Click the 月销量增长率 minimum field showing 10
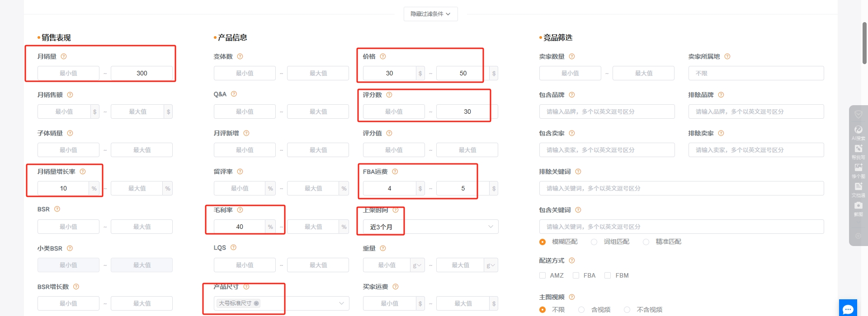This screenshot has width=868, height=316. (63, 188)
